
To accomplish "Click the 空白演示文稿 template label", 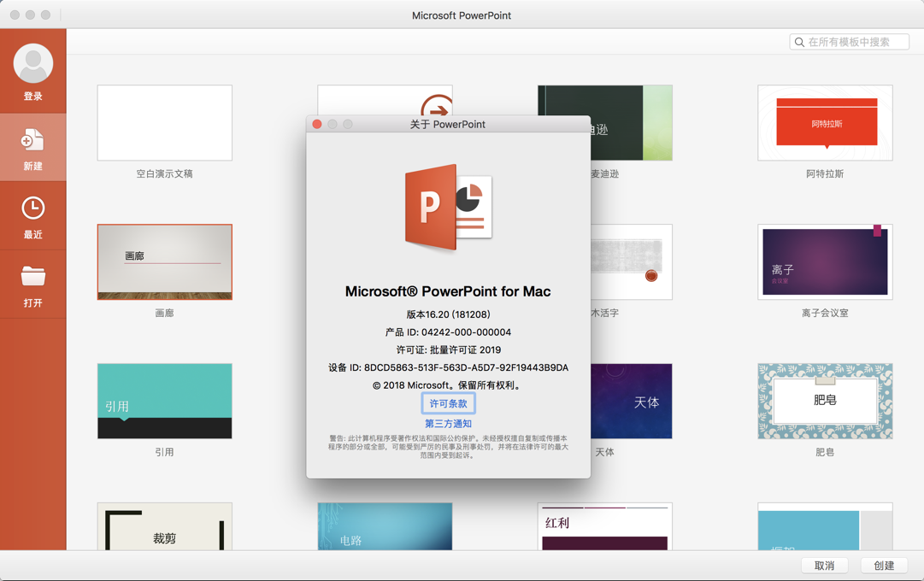I will pos(165,173).
